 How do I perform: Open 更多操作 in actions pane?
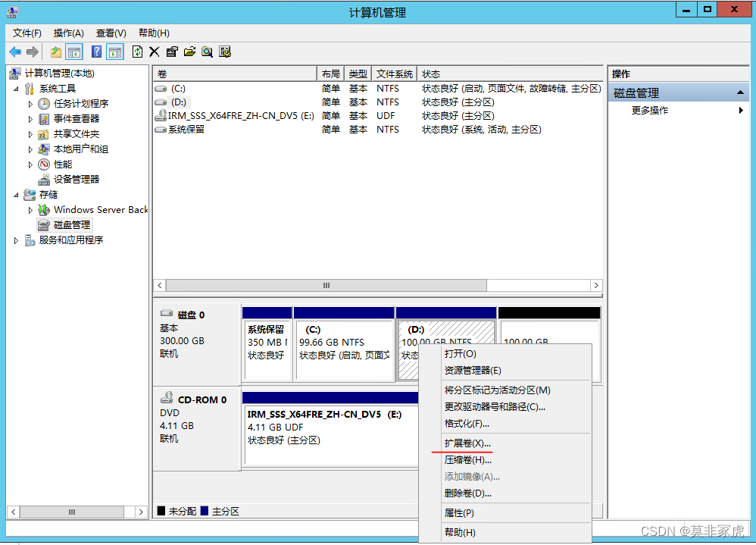[x=678, y=111]
